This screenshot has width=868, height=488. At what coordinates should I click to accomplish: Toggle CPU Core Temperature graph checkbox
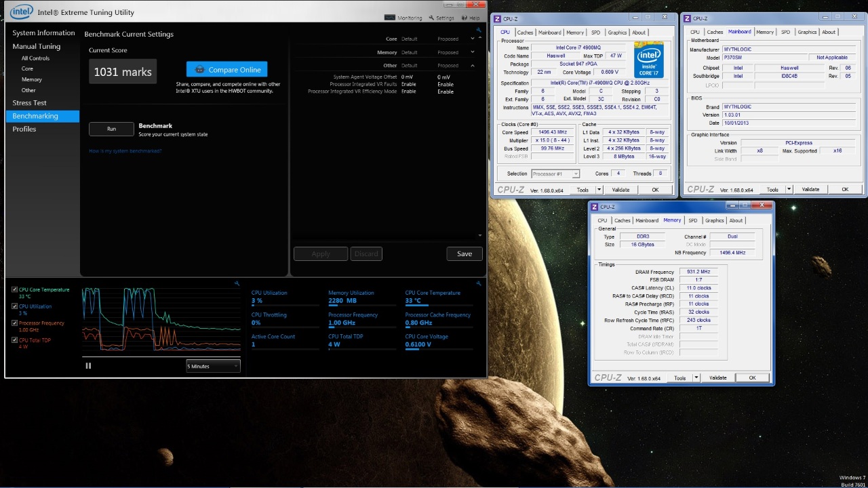click(x=15, y=289)
